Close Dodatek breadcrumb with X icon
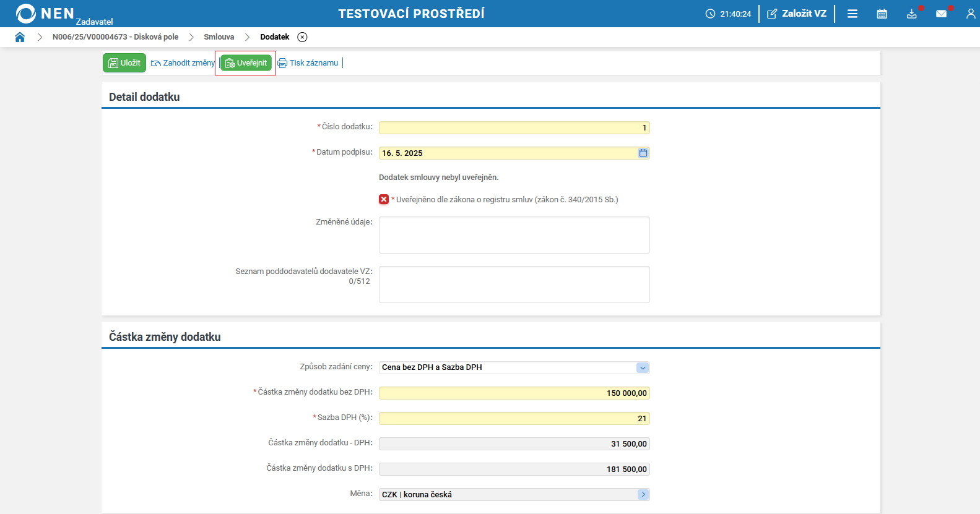Viewport: 980px width, 514px height. pyautogui.click(x=302, y=37)
